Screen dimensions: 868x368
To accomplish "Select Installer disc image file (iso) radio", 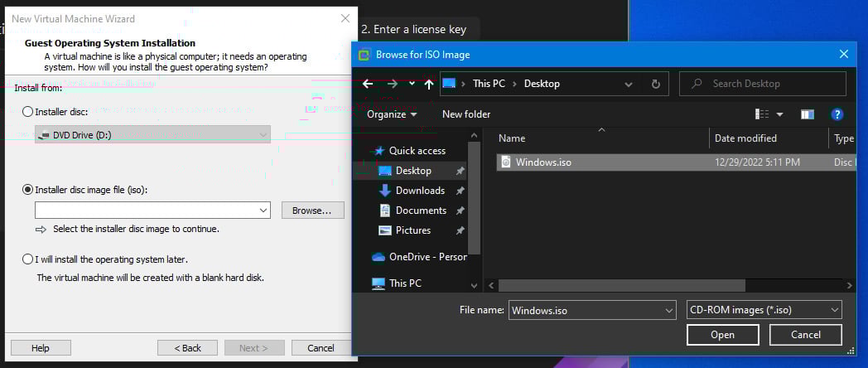I will coord(27,190).
